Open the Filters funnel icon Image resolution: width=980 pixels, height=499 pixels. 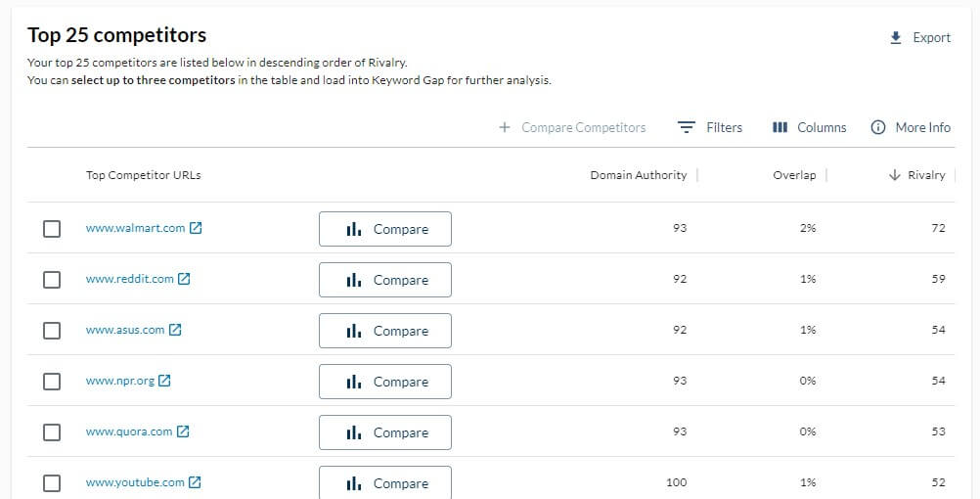click(x=687, y=127)
